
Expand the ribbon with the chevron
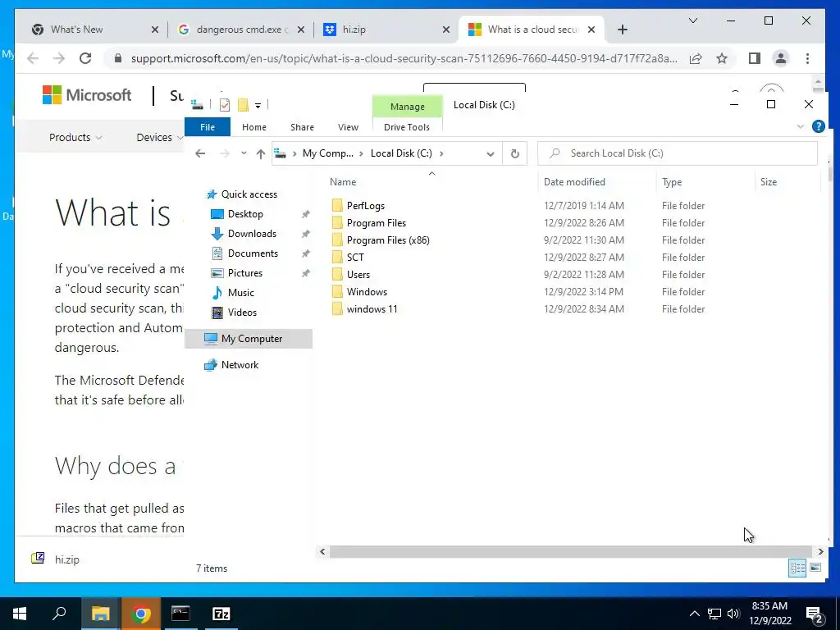(x=801, y=127)
